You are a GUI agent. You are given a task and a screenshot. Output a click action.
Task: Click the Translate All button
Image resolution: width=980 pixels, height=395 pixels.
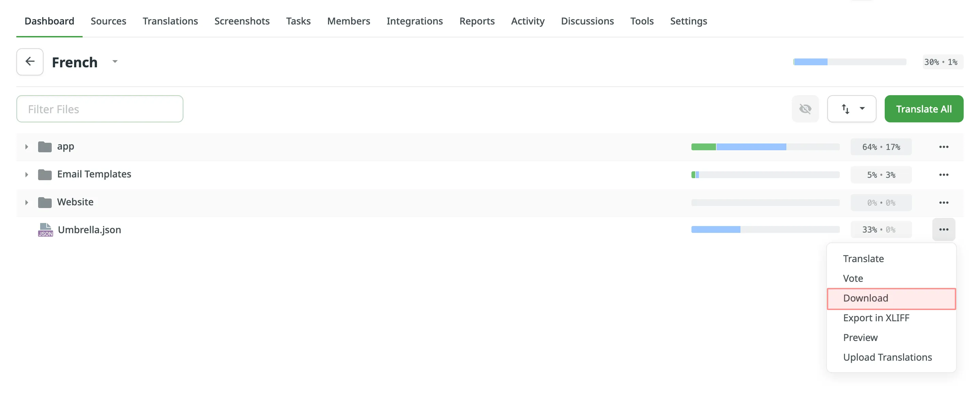click(x=924, y=109)
